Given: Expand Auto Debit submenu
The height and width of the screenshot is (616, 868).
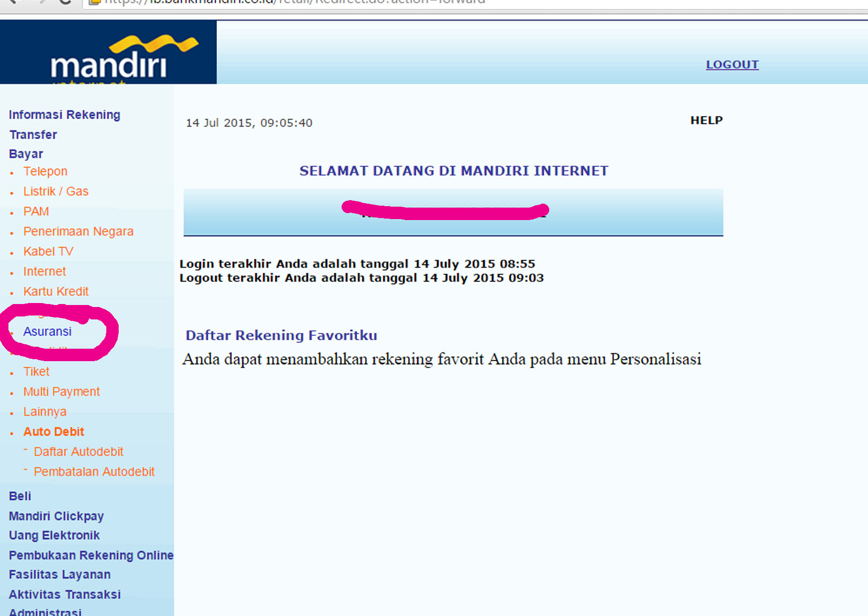Looking at the screenshot, I should 54,432.
